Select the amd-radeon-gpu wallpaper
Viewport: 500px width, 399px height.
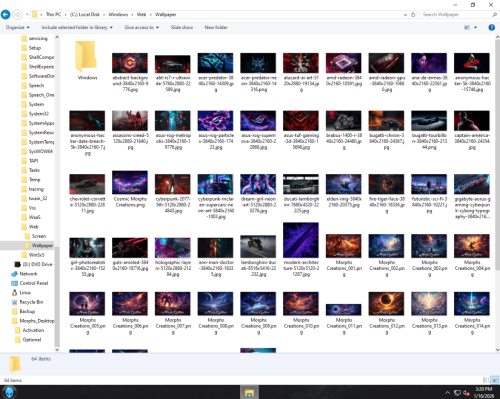point(386,72)
